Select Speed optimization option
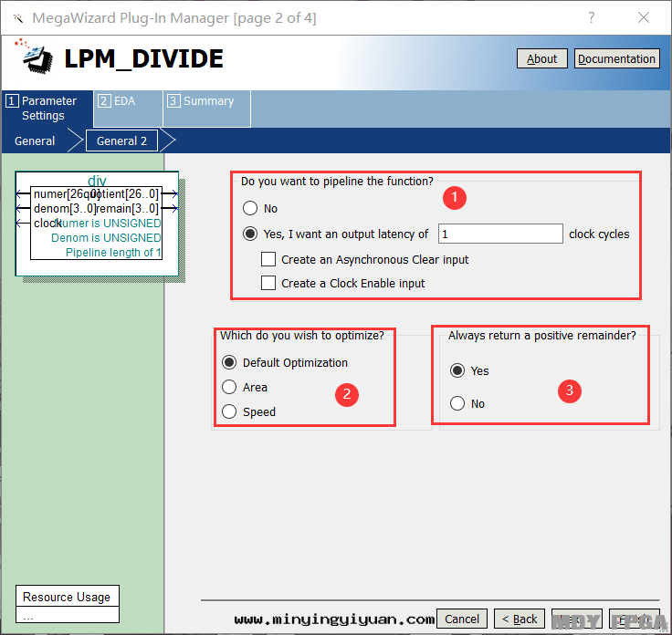The width and height of the screenshot is (672, 635). click(x=229, y=412)
